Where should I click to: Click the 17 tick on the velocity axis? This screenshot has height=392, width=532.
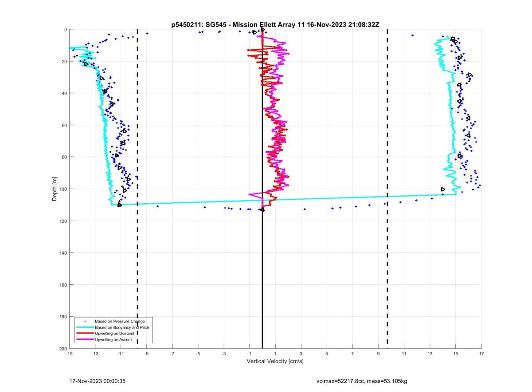[x=481, y=354]
